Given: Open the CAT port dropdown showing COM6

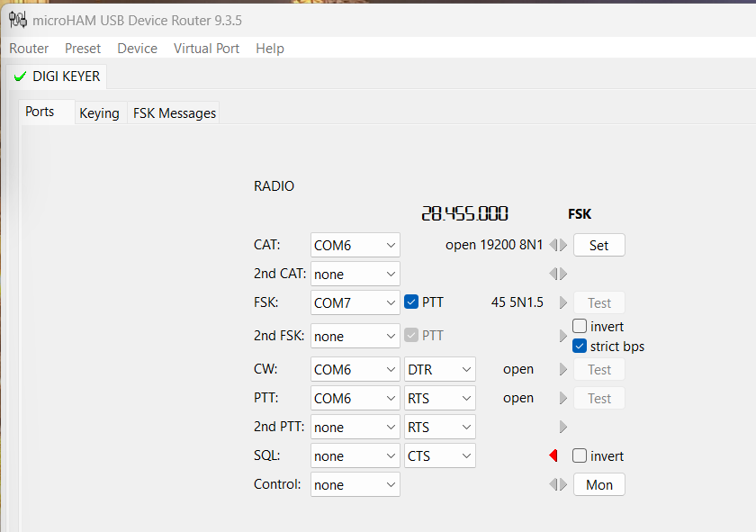Looking at the screenshot, I should point(355,245).
